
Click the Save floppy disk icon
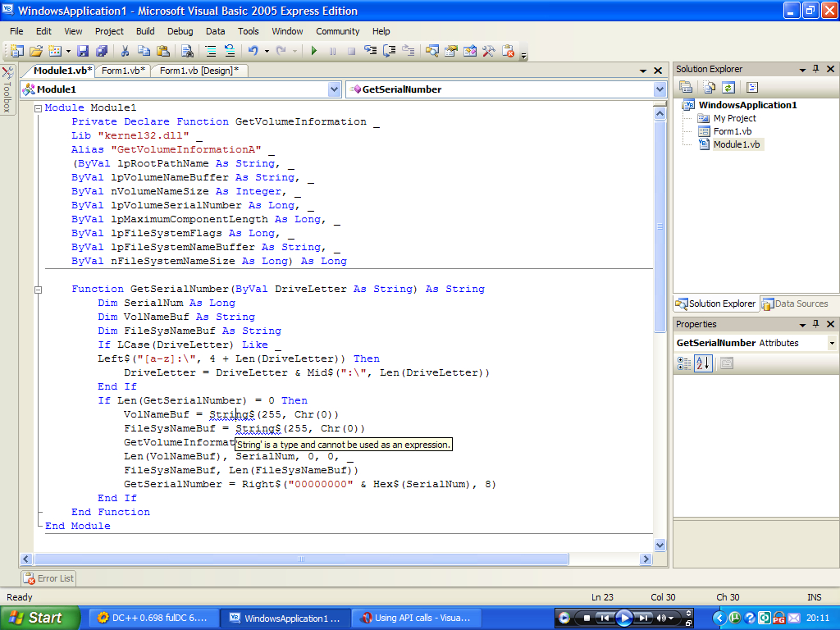(x=83, y=51)
